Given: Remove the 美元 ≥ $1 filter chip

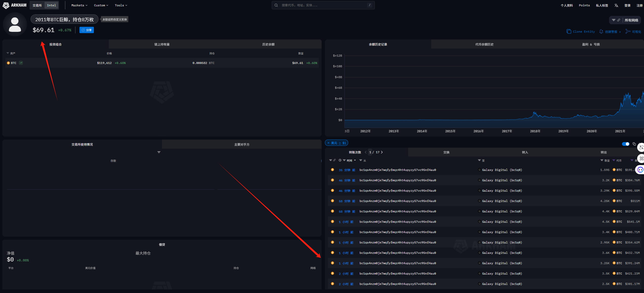Looking at the screenshot, I should tap(328, 143).
